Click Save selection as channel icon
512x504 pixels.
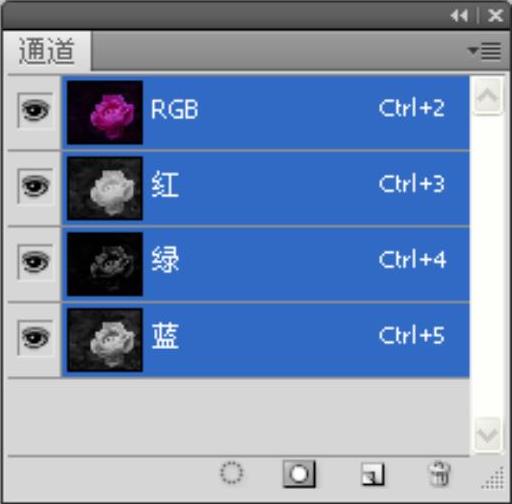[299, 474]
